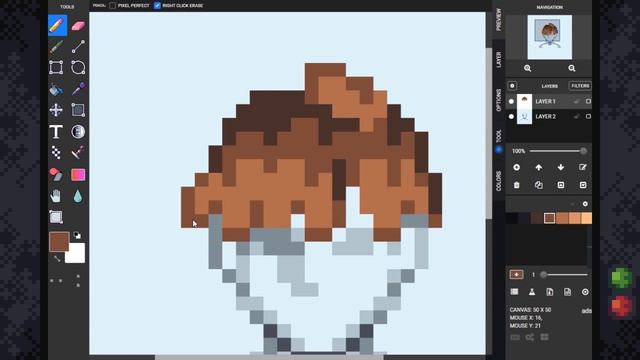This screenshot has width=640, height=360.
Task: Open the Filters button
Action: (x=580, y=86)
